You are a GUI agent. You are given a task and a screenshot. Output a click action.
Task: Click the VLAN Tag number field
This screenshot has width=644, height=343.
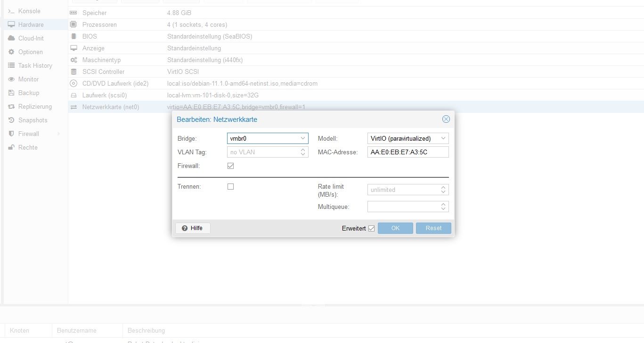click(x=268, y=152)
